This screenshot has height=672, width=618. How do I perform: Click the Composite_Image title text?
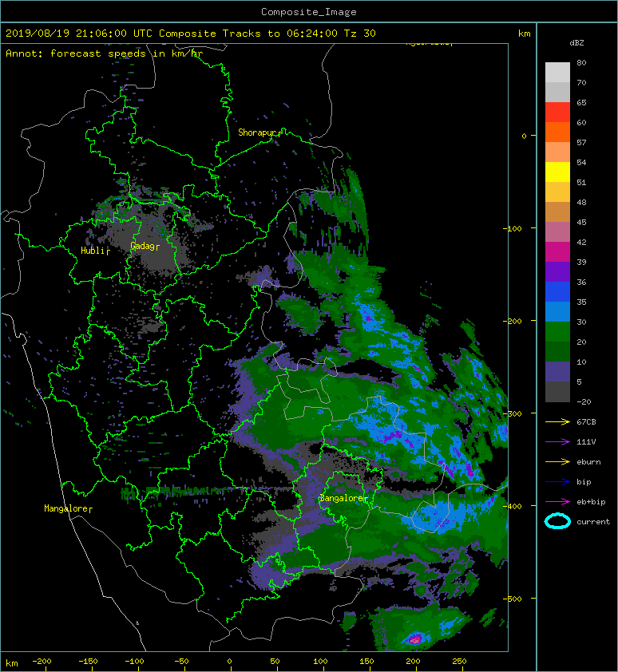[x=309, y=12]
